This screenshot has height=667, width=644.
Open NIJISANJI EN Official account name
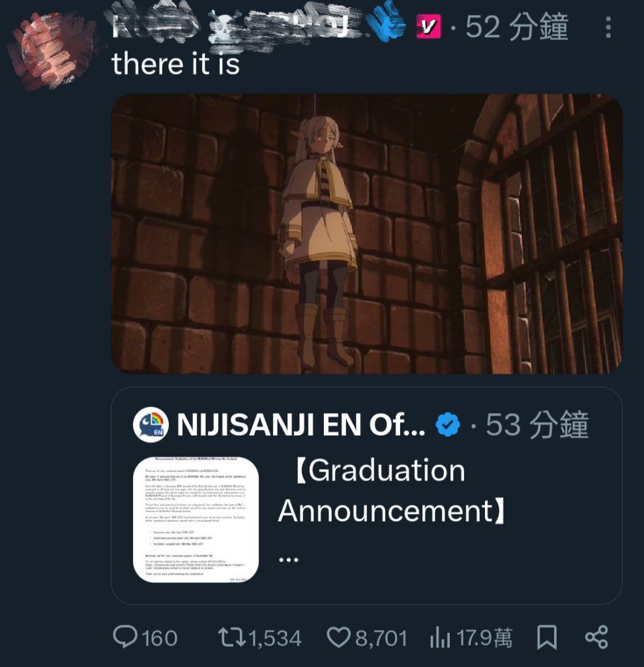pyautogui.click(x=301, y=425)
